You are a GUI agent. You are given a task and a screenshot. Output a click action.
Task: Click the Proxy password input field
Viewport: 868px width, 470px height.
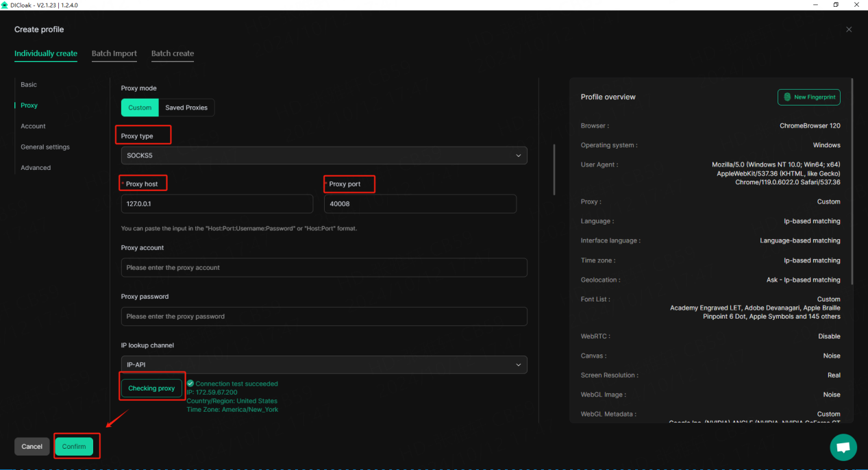pyautogui.click(x=323, y=316)
